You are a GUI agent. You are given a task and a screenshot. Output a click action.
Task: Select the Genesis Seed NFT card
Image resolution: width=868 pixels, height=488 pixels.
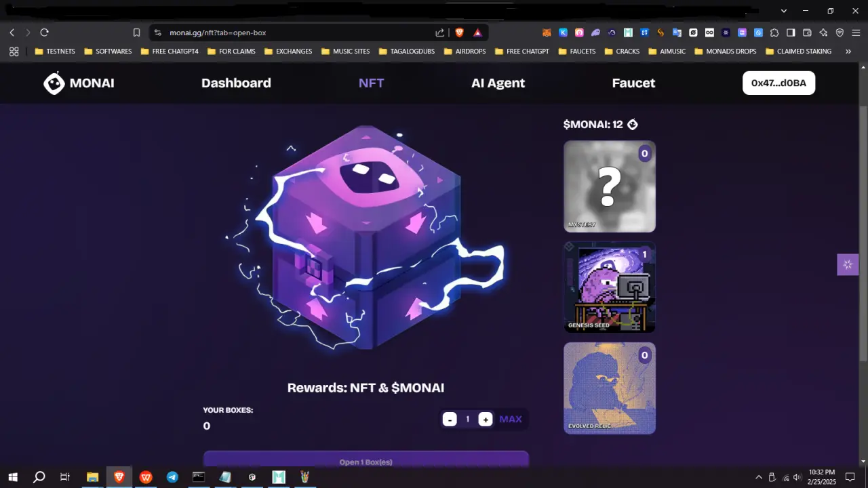(610, 287)
